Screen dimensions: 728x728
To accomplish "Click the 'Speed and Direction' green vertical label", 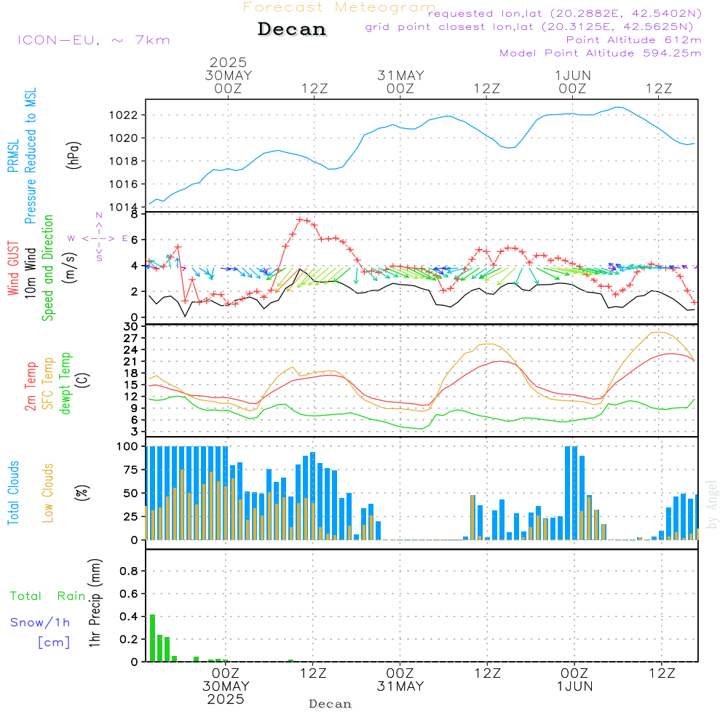I will pos(47,268).
